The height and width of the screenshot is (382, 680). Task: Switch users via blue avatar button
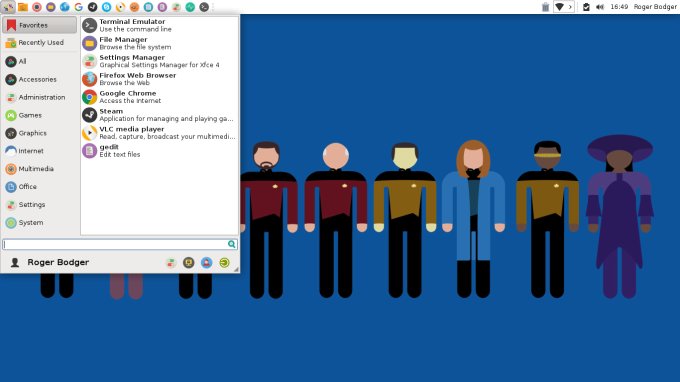[x=206, y=262]
